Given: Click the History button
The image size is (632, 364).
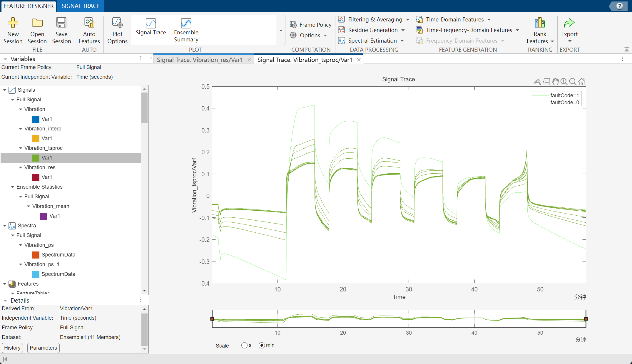Looking at the screenshot, I should (12, 348).
